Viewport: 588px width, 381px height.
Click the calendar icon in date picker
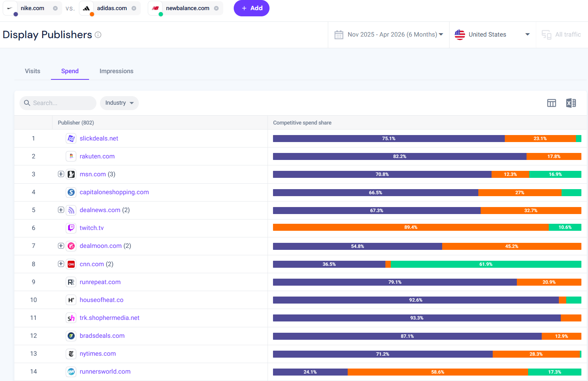[x=339, y=35]
